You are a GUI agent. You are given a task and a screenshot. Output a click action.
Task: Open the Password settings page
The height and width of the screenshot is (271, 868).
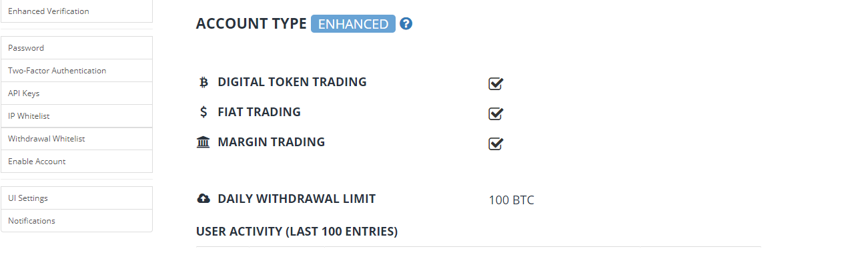coord(26,48)
